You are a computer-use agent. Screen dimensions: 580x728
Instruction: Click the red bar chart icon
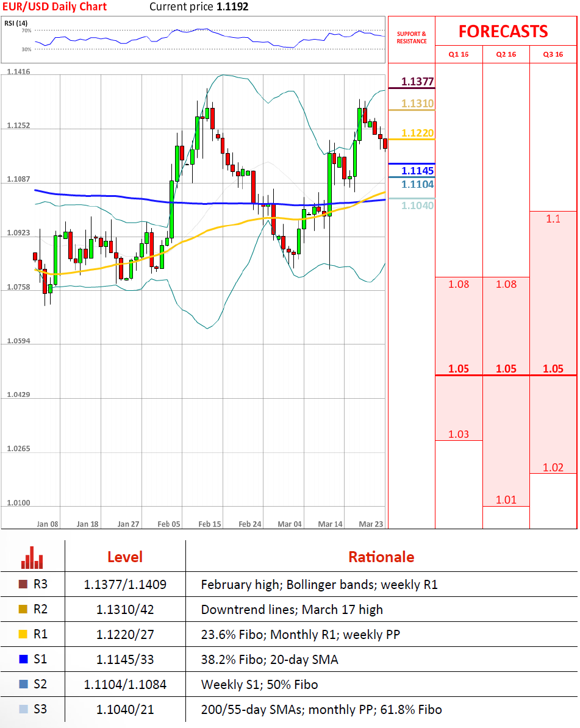[32, 558]
